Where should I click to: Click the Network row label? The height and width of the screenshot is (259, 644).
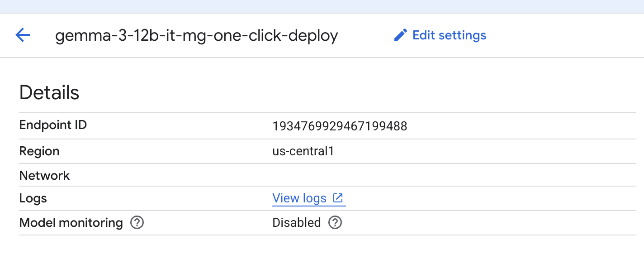[44, 175]
